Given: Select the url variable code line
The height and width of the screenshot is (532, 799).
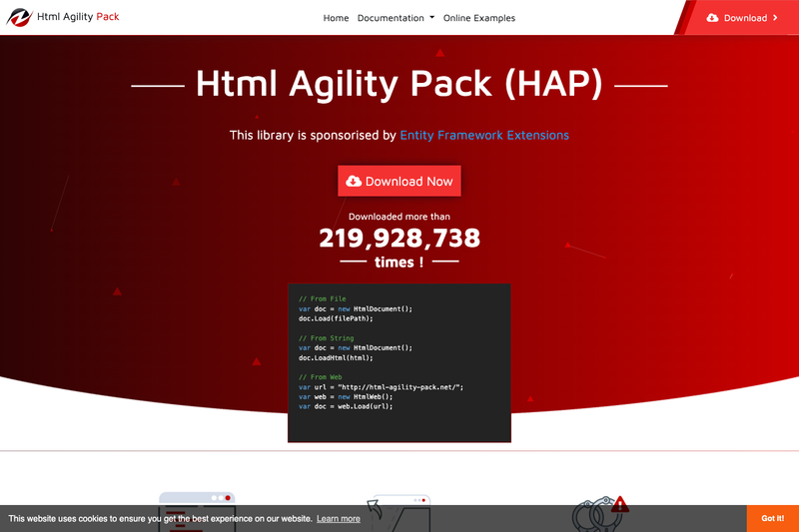Looking at the screenshot, I should 382,387.
